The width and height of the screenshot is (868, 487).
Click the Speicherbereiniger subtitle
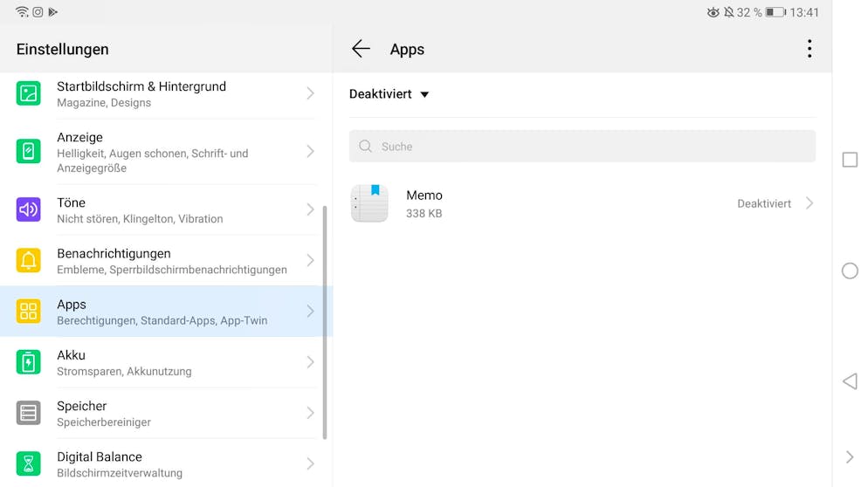[x=104, y=422]
